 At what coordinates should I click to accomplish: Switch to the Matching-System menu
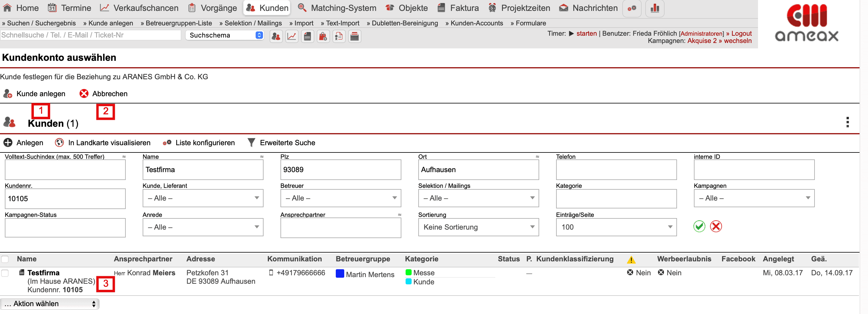coord(337,8)
